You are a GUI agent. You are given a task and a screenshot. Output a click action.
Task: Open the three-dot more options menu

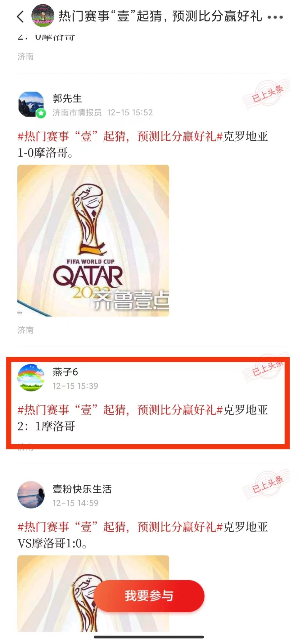pos(275,17)
